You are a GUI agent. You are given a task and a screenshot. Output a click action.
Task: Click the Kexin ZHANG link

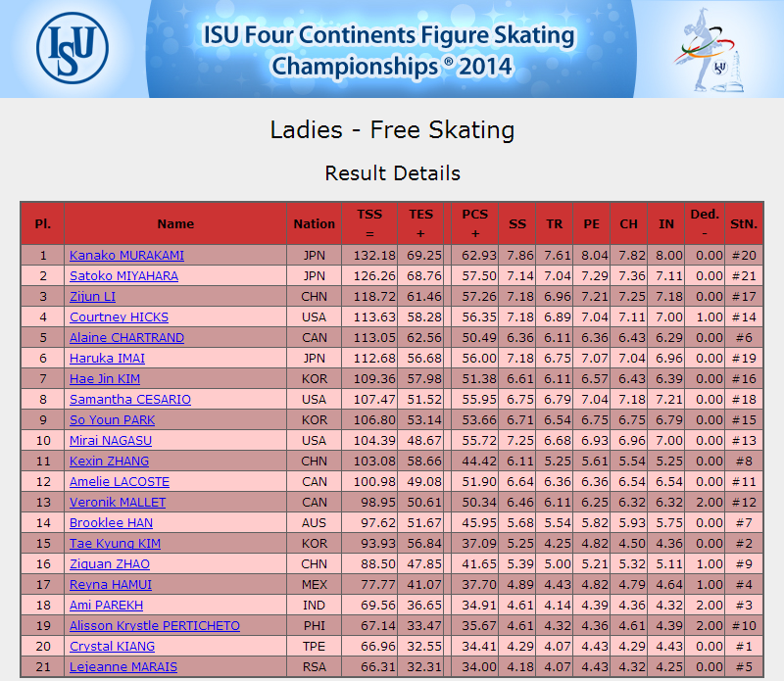[x=109, y=461]
